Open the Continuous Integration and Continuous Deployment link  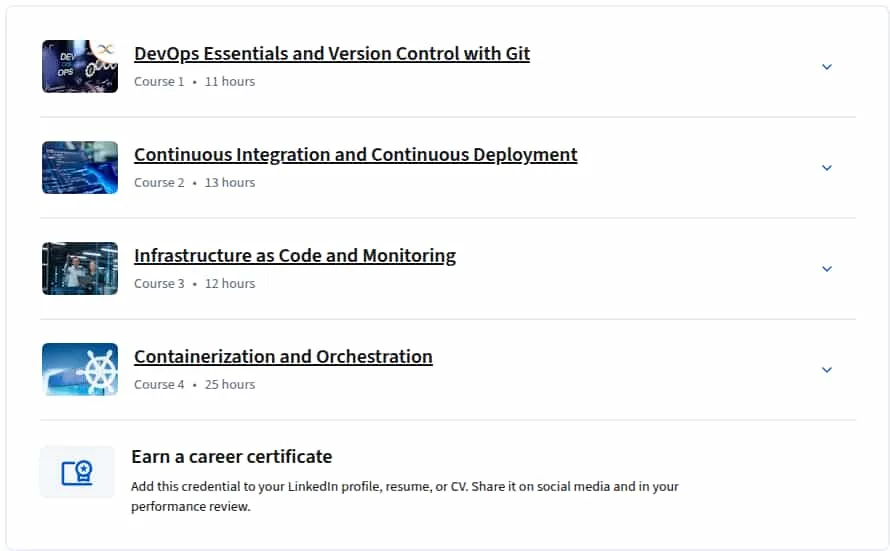pos(356,154)
